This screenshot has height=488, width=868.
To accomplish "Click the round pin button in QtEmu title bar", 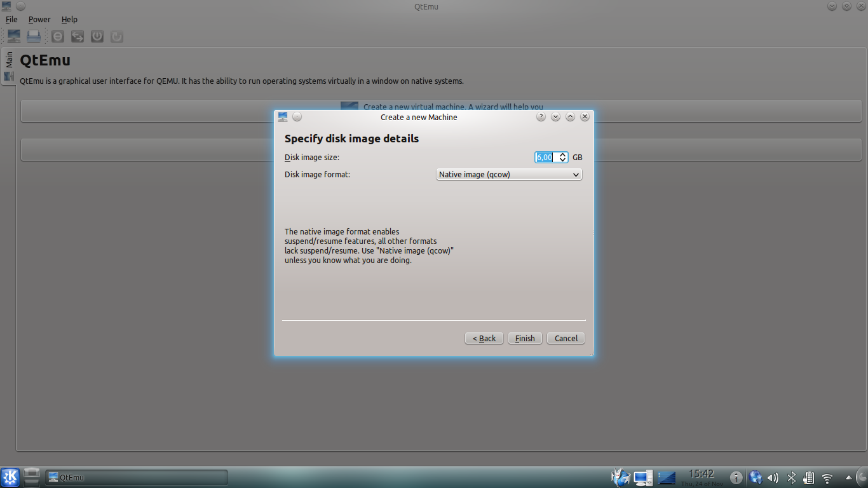I will pyautogui.click(x=21, y=6).
